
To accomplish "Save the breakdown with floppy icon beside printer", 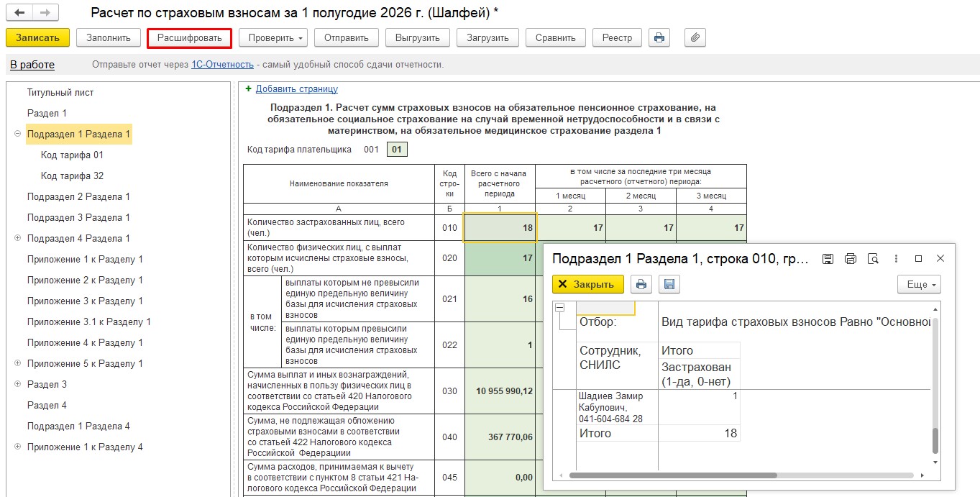I will 669,284.
